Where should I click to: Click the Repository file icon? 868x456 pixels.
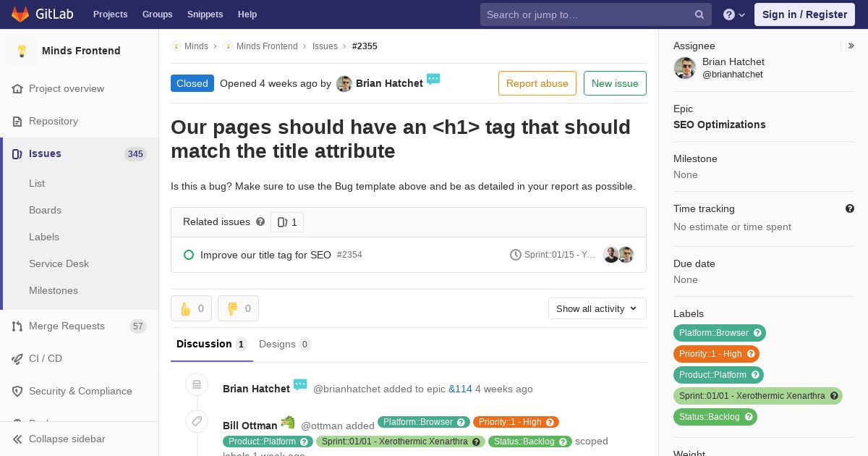pyautogui.click(x=17, y=121)
